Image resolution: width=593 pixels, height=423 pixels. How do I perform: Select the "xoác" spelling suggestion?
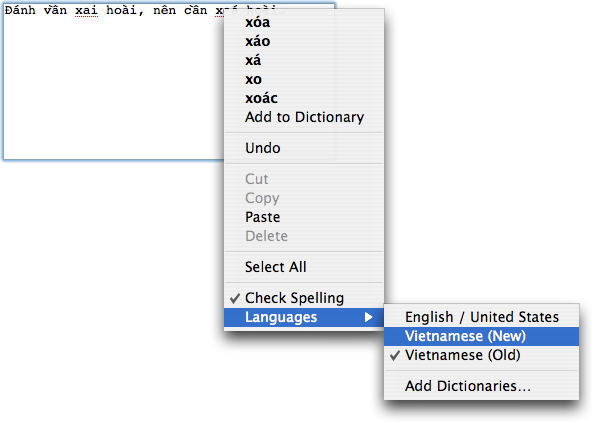coord(304,98)
